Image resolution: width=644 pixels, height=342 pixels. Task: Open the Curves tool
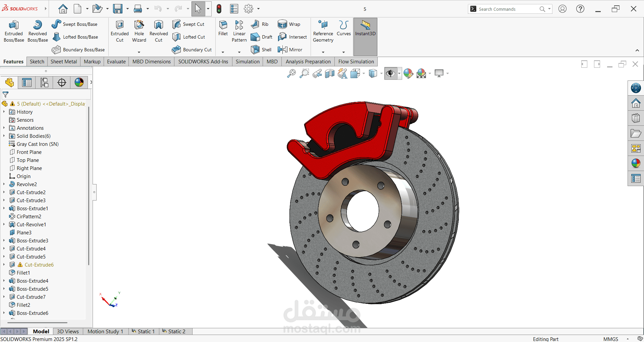[x=344, y=28]
